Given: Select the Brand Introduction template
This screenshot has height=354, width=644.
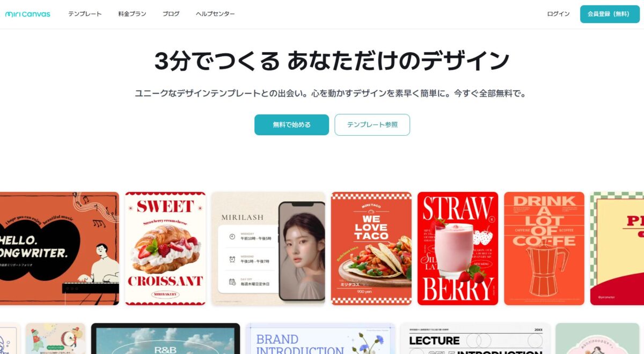Looking at the screenshot, I should (x=320, y=338).
